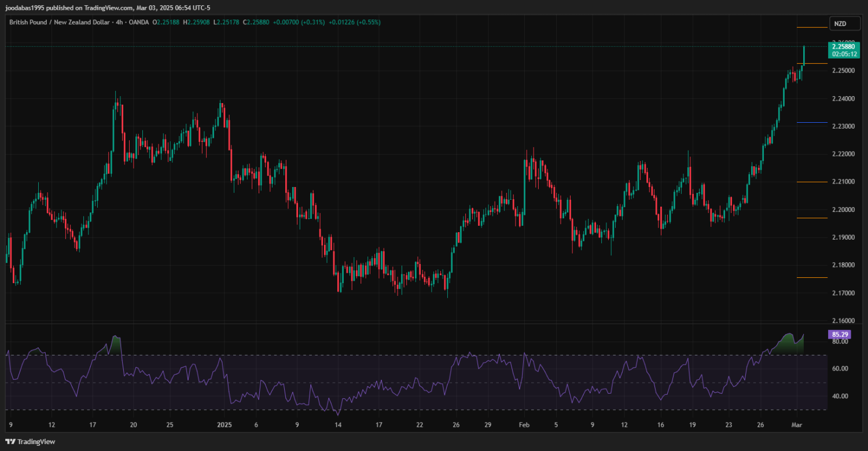Click the 2.25000 price axis label
This screenshot has width=868, height=451.
click(x=843, y=71)
